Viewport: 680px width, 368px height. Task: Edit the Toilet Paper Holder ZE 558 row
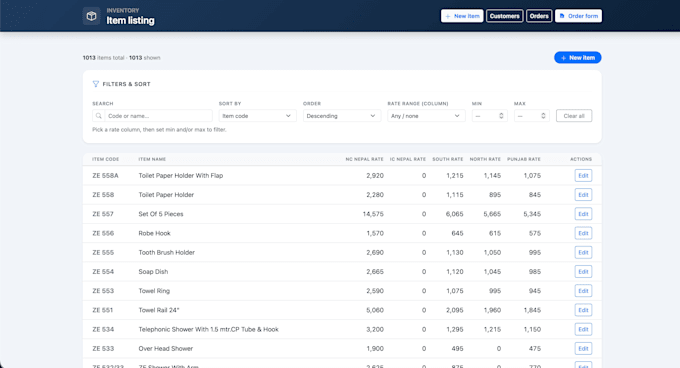(x=583, y=195)
